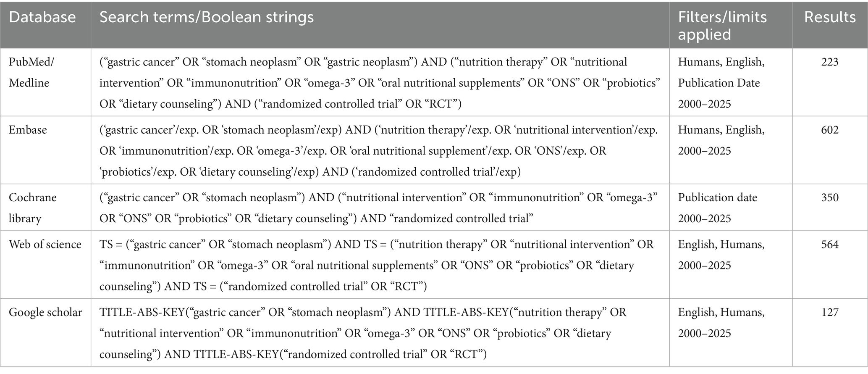Viewport: 868px width, 374px height.
Task: Select the TITLE-ABS-KEY search string
Action: (363, 334)
